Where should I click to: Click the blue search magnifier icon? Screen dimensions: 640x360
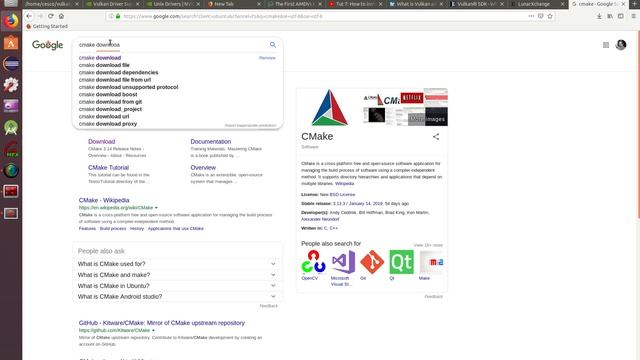click(273, 45)
